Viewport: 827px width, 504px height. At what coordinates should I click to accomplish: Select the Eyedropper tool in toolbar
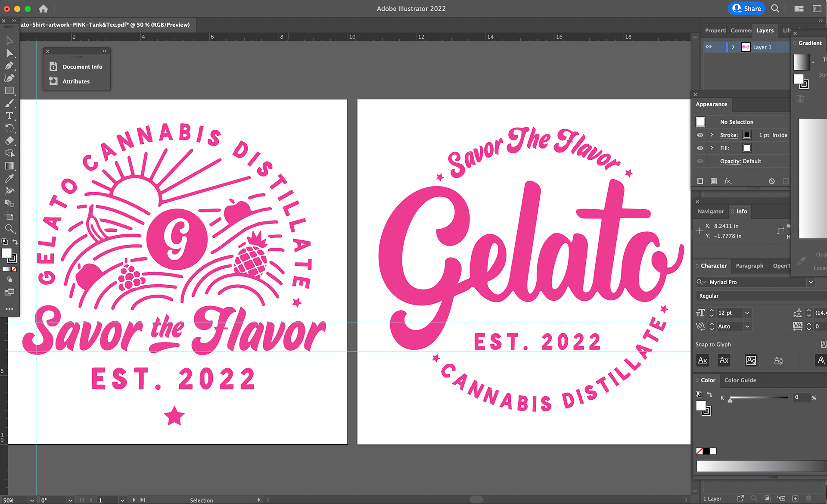(9, 178)
